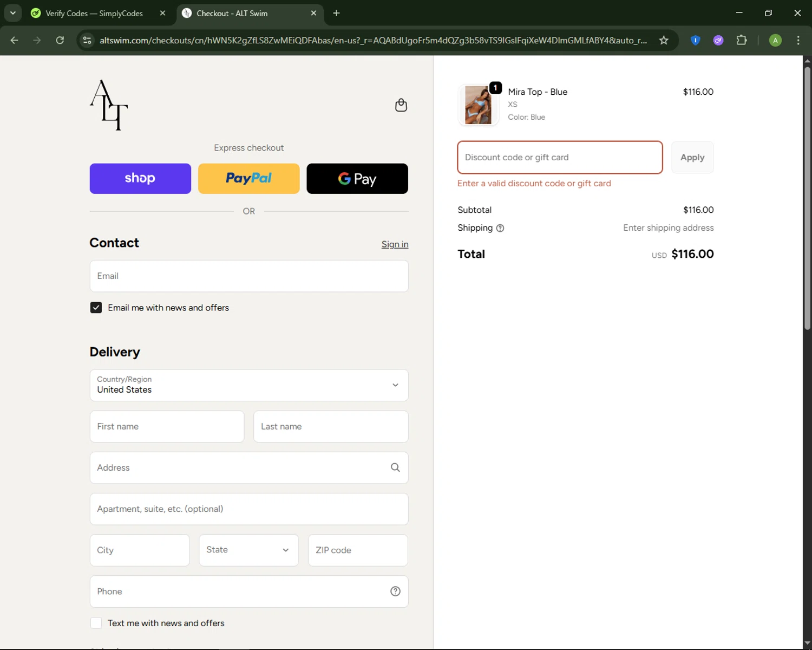Open a new browser tab
This screenshot has height=650, width=812.
(336, 13)
